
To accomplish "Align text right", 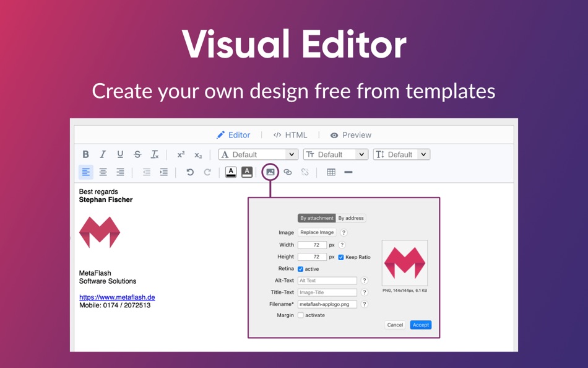I will coord(120,172).
